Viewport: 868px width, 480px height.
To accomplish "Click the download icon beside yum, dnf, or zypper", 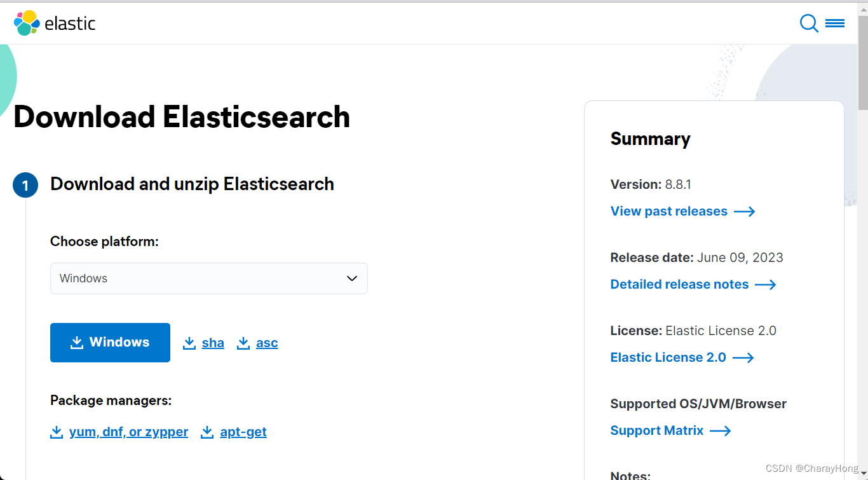I will point(57,431).
